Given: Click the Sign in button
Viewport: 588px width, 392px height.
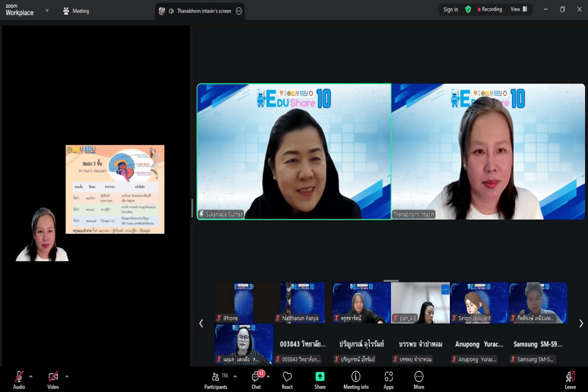Looking at the screenshot, I should [450, 10].
